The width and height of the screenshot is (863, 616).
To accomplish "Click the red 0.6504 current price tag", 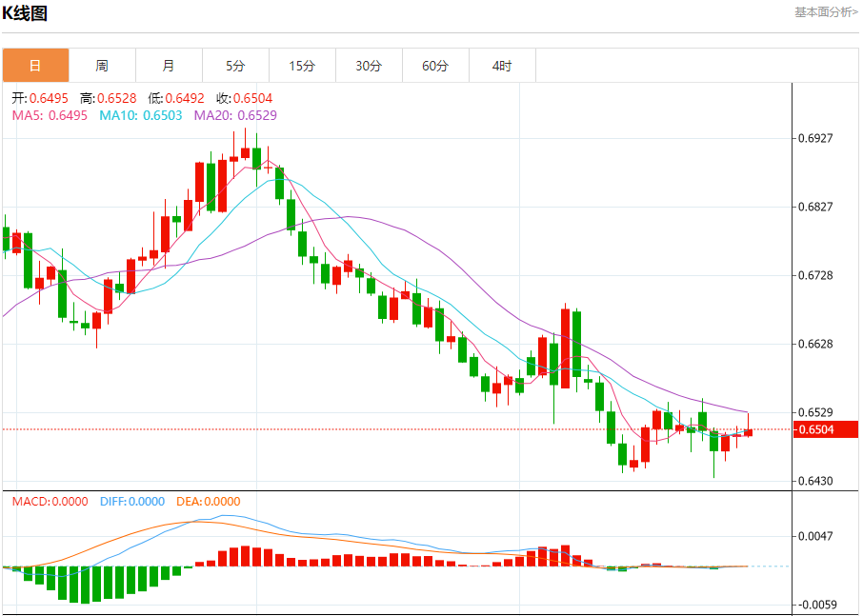I will [x=825, y=429].
